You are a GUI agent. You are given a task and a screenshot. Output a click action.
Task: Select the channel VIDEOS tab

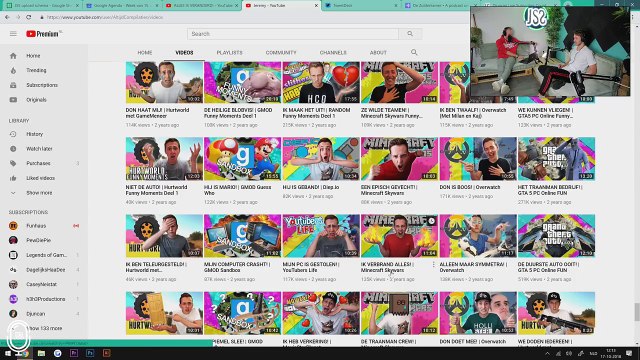[184, 53]
